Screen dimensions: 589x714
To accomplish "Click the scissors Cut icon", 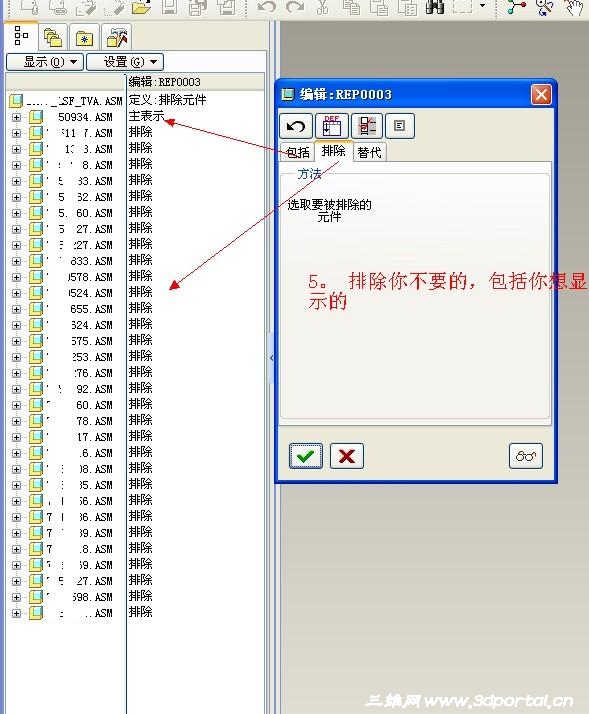I will pyautogui.click(x=323, y=7).
